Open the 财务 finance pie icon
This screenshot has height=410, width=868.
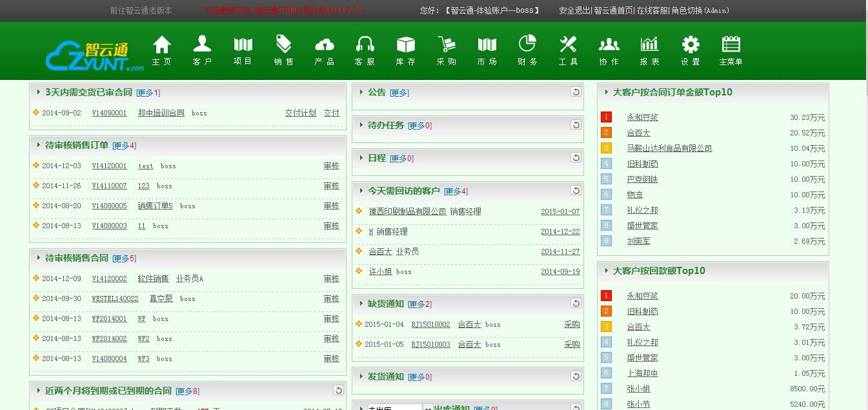528,50
